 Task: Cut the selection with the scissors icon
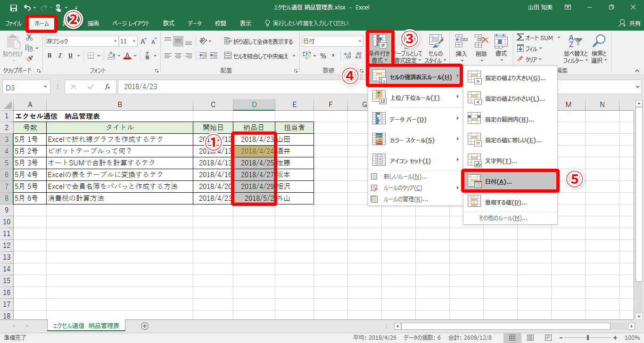click(29, 37)
